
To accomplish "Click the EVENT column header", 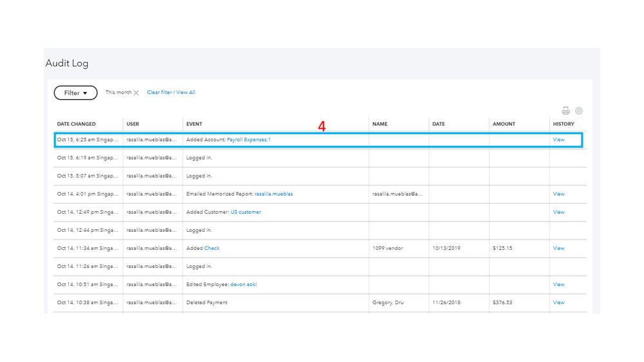I will coord(194,124).
